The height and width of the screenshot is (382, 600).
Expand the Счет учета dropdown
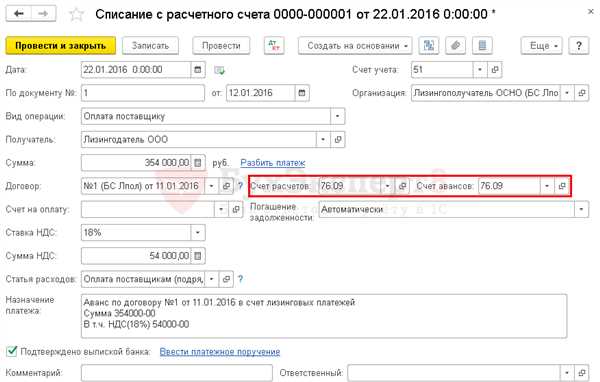pos(480,70)
